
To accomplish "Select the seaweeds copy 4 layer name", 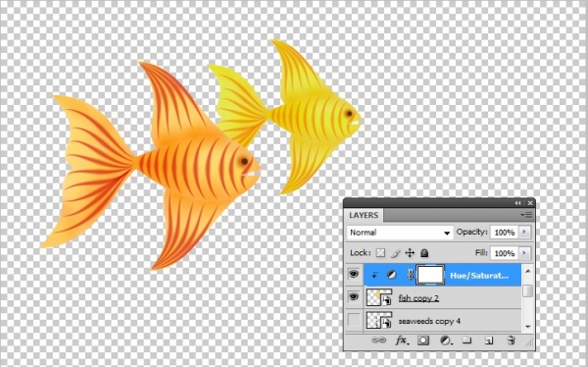I will click(x=429, y=321).
